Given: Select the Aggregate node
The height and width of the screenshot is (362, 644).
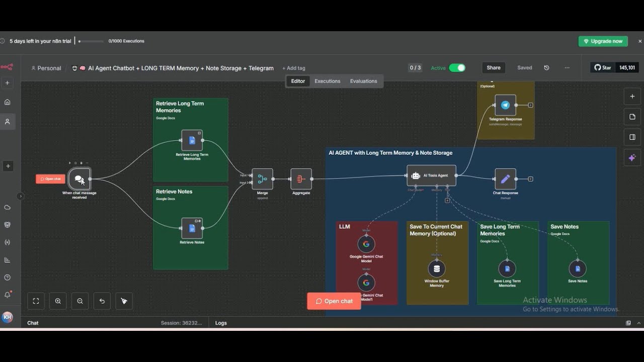Looking at the screenshot, I should 301,179.
